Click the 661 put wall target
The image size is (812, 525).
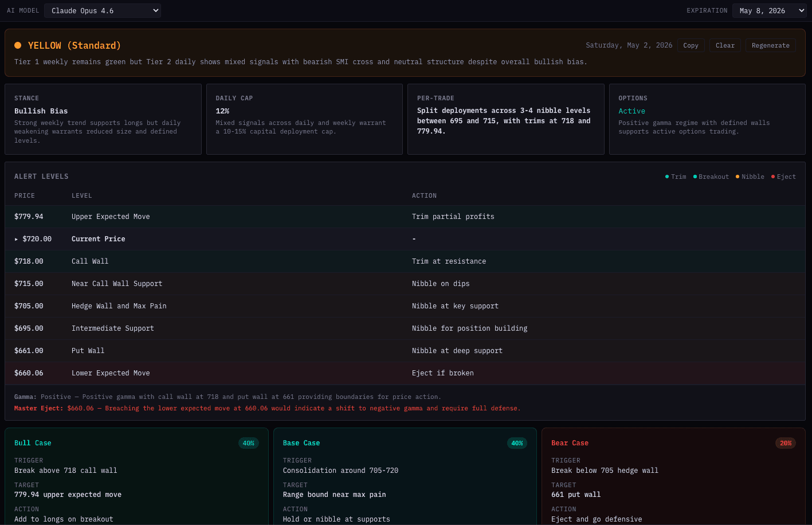pos(576,495)
